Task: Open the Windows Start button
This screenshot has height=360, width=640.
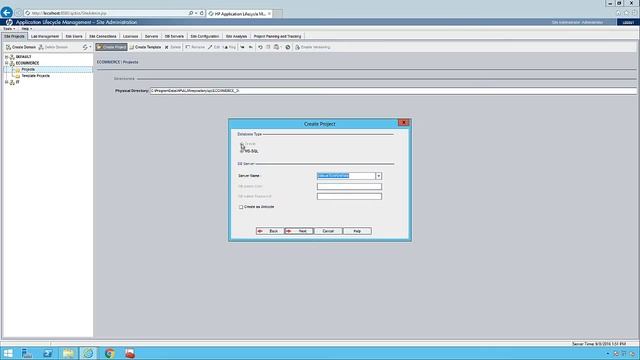Action: tap(8, 353)
